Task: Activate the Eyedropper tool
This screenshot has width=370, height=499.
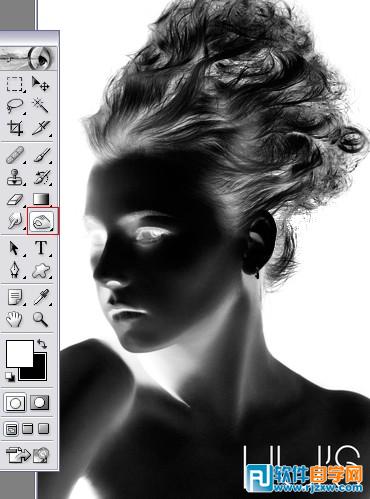Action: [42, 297]
